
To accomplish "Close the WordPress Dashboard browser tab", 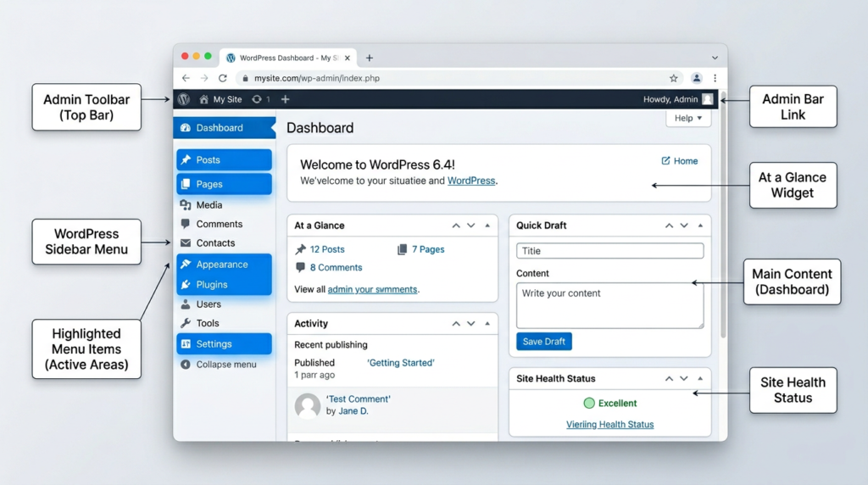I will click(347, 58).
